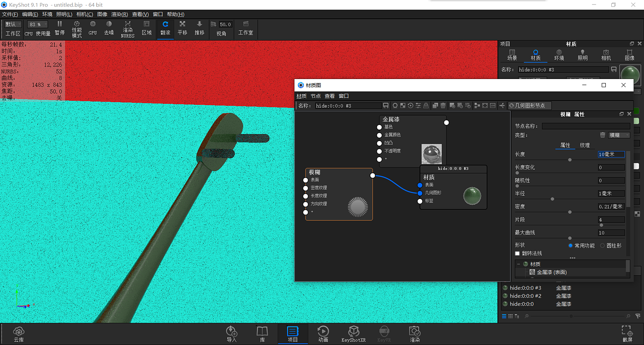Click the 密度 density slider
Viewport: 644px width, 345px height.
pyautogui.click(x=569, y=212)
